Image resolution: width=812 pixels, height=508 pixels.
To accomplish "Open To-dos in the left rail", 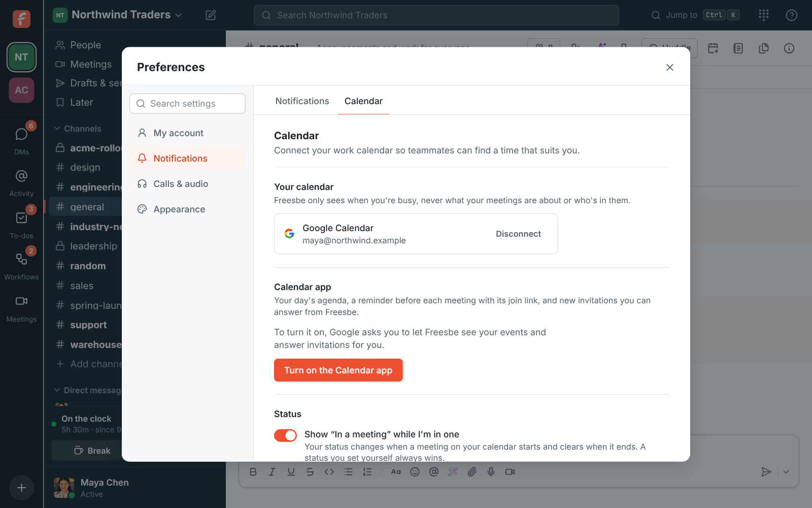I will (21, 224).
